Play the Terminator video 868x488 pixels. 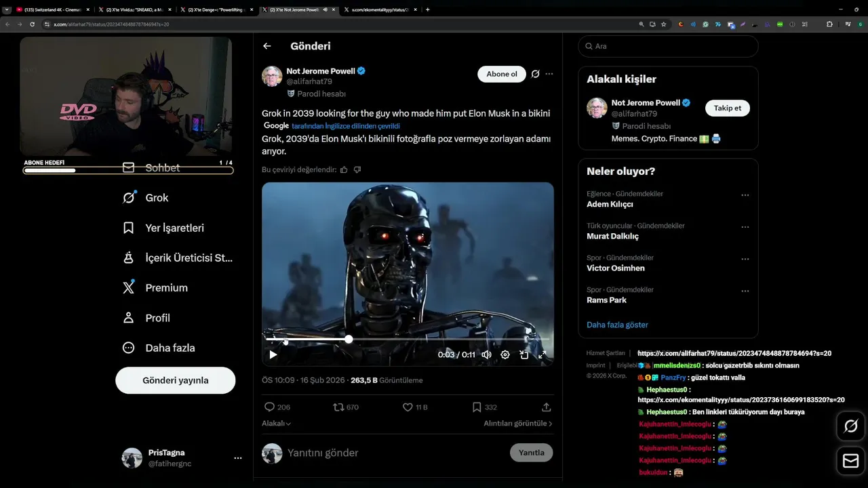click(273, 354)
